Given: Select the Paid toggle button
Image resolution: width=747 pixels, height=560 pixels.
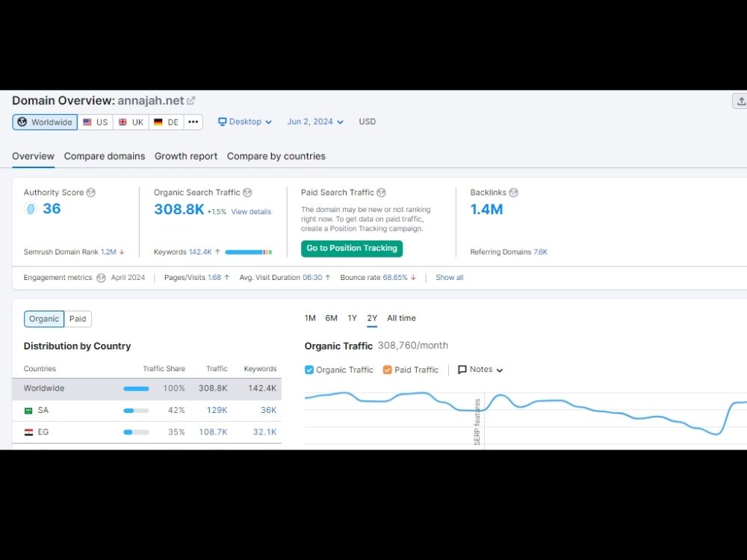Looking at the screenshot, I should (x=78, y=319).
